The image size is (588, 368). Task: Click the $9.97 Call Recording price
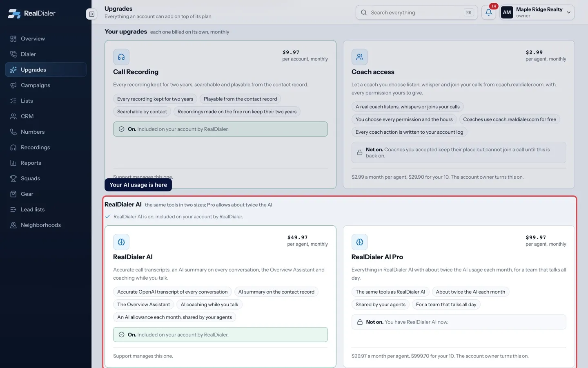(291, 52)
